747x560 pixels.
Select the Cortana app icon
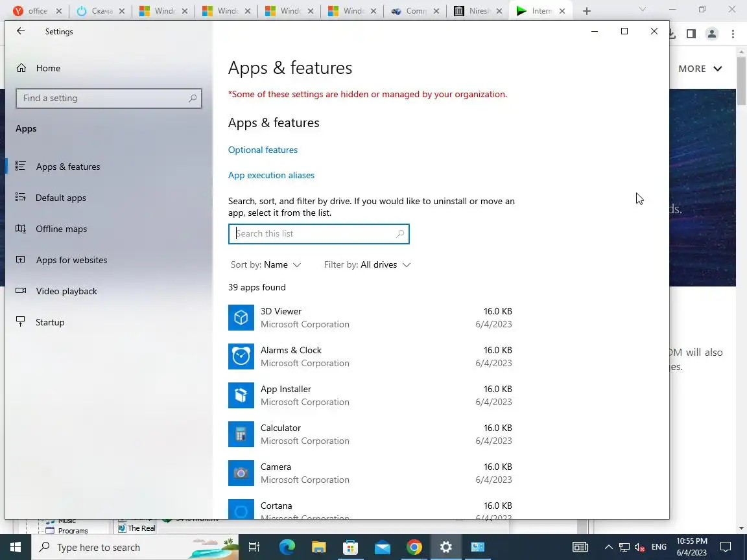coord(241,509)
